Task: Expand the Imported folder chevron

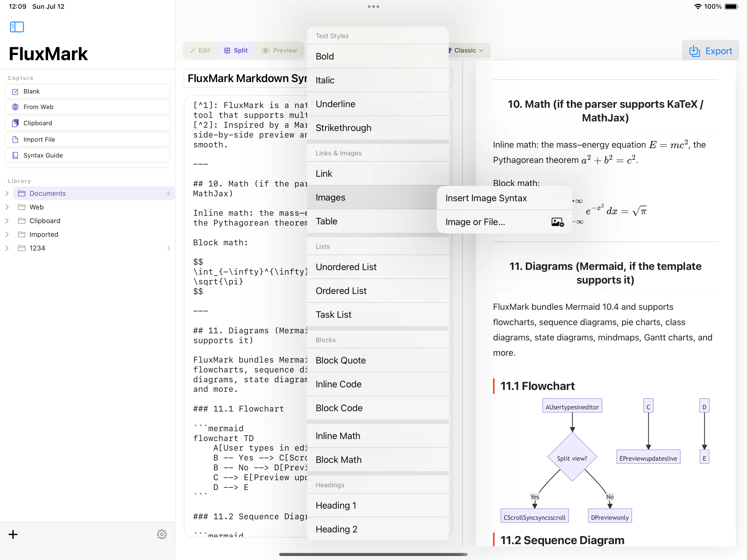Action: [x=7, y=234]
